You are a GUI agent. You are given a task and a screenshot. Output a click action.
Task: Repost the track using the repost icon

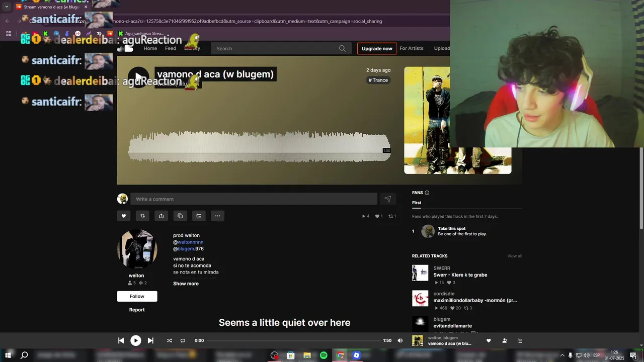tap(142, 216)
